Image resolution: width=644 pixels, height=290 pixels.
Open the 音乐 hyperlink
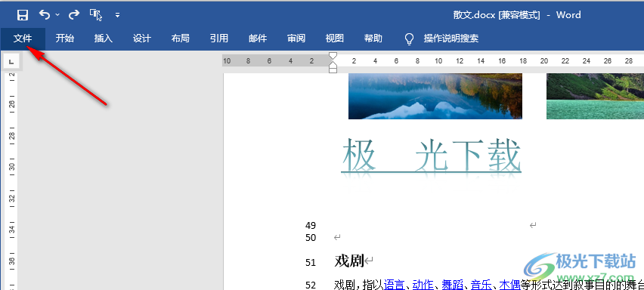481,284
